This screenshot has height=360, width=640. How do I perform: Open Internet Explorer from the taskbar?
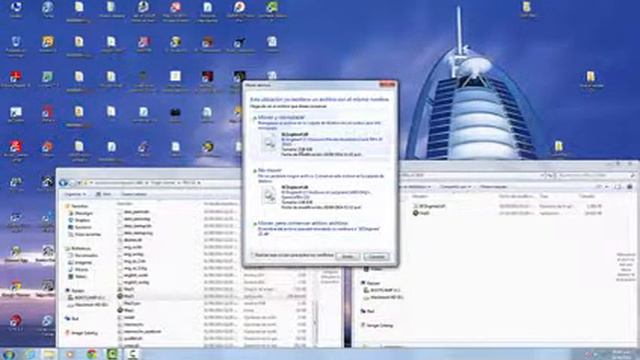tap(30, 354)
